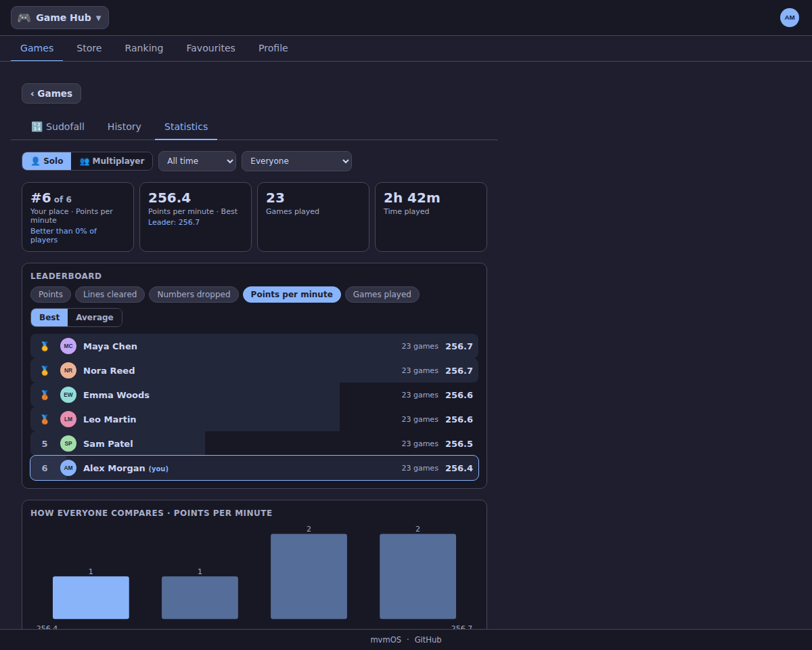Image resolution: width=812 pixels, height=650 pixels.
Task: Click Maya Chen's MC avatar
Action: pyautogui.click(x=68, y=346)
